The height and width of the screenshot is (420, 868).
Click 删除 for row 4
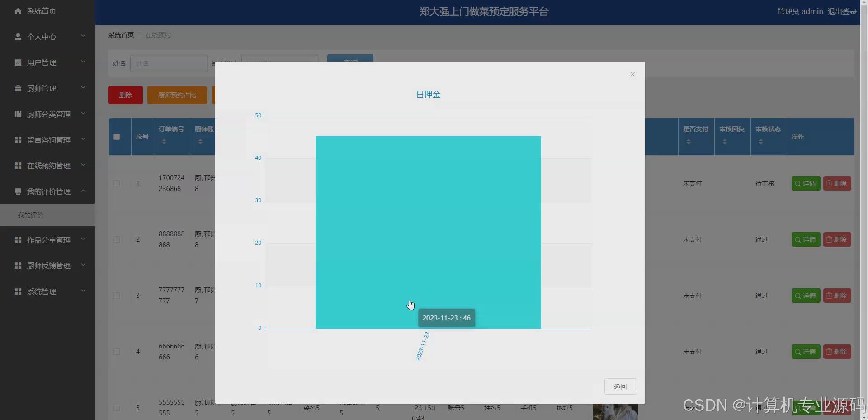837,352
